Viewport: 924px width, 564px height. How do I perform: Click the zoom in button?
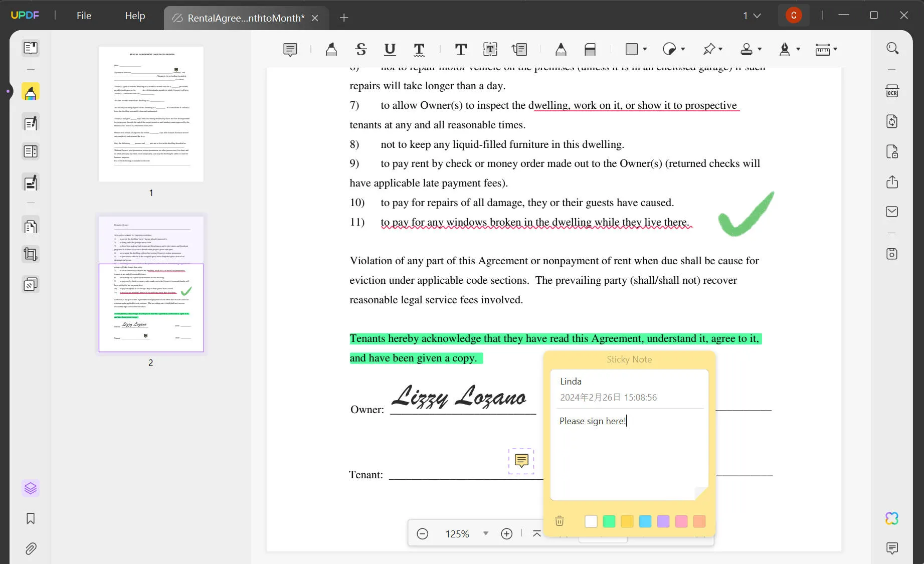tap(506, 533)
